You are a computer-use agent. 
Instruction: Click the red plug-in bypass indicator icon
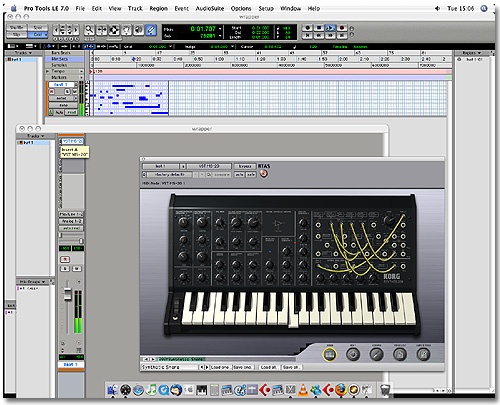(264, 174)
